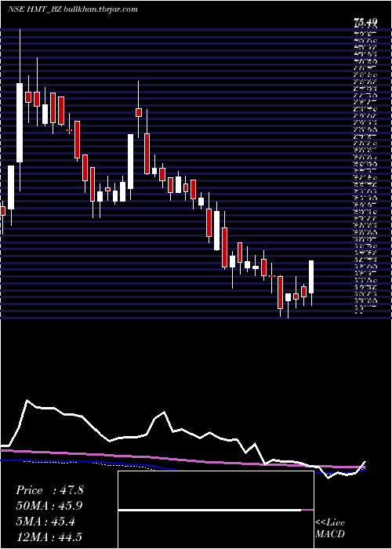Click the final white candlestick on the chart
This screenshot has width=392, height=549.
click(311, 277)
